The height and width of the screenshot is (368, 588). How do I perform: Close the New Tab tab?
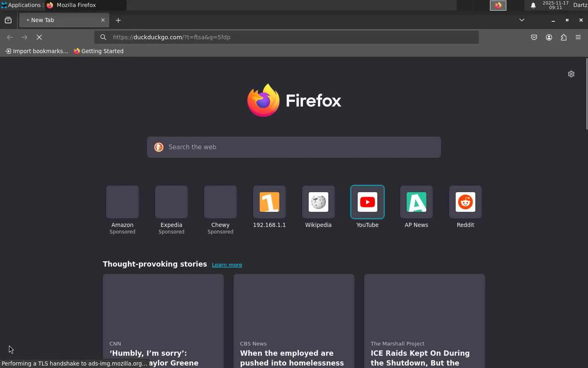[103, 20]
